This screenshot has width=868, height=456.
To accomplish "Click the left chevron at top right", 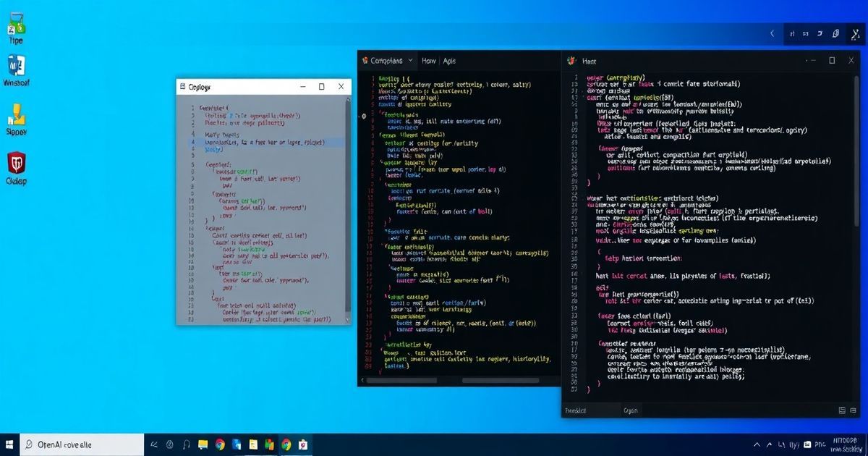I will [x=773, y=33].
